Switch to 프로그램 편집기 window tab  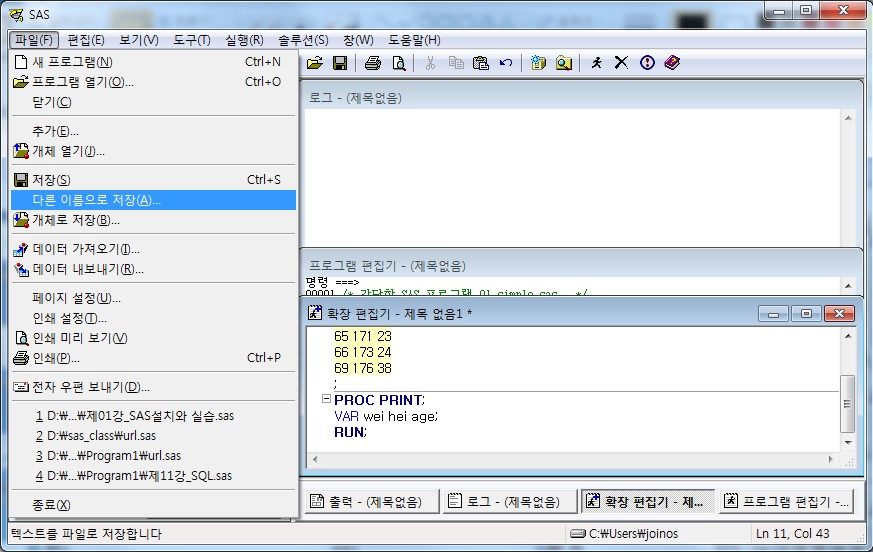click(x=786, y=502)
